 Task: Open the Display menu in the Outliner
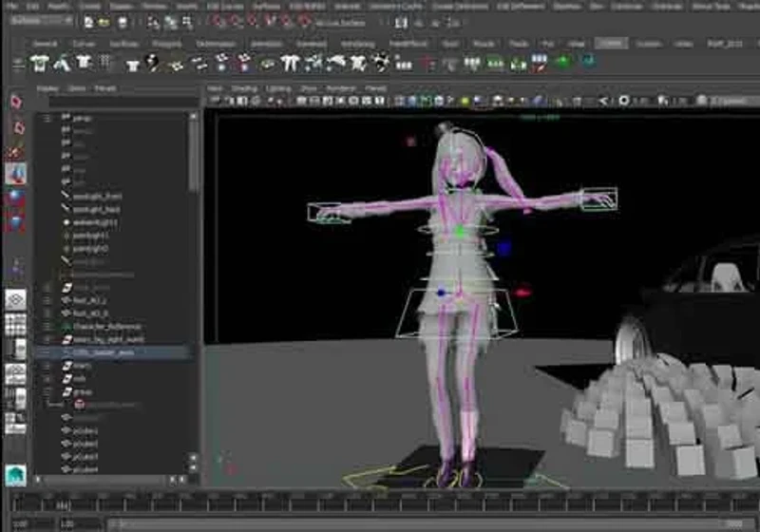coord(47,88)
